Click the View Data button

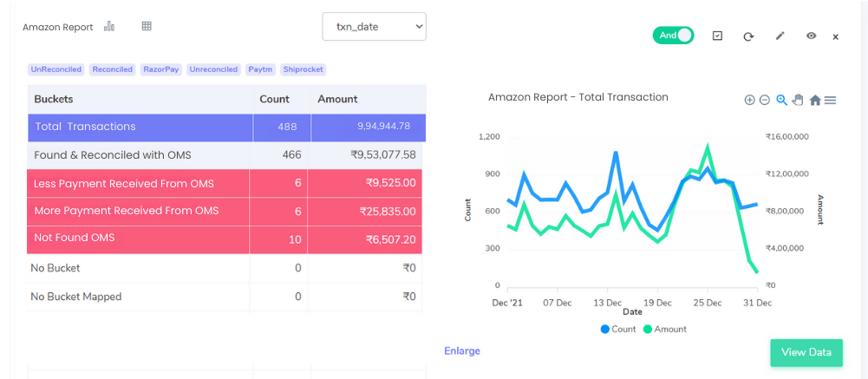tap(806, 352)
